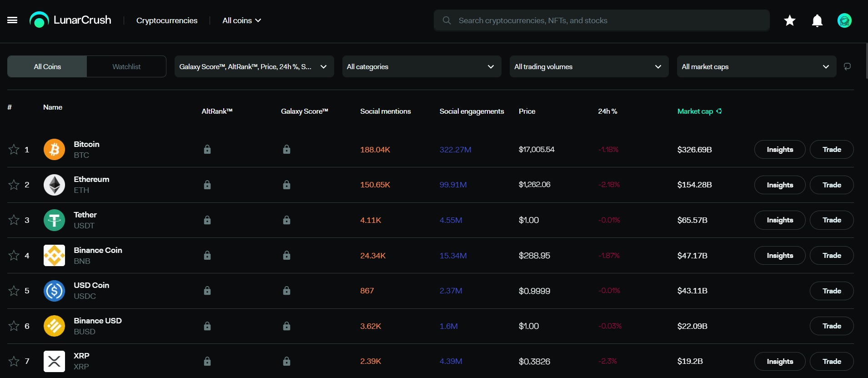Click Bitcoin coin logo
Image resolution: width=868 pixels, height=378 pixels.
[x=54, y=150]
